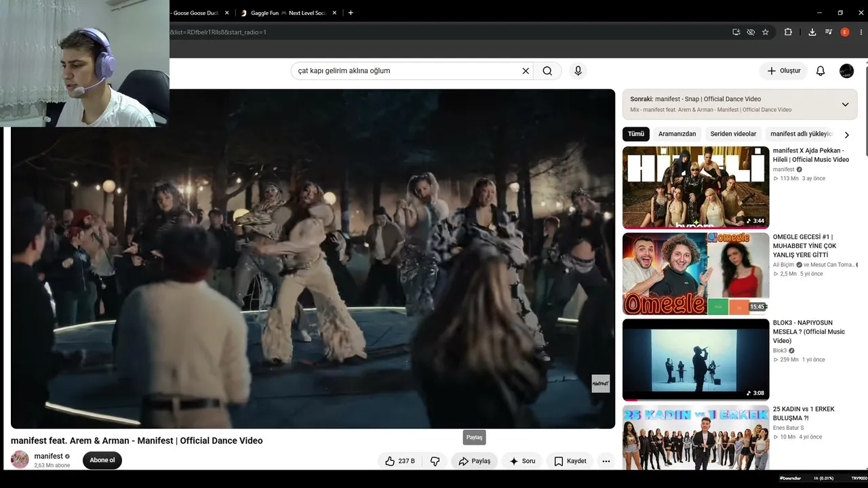Show more filter chips with right arrow
Screen dimensions: 868x488
point(846,135)
